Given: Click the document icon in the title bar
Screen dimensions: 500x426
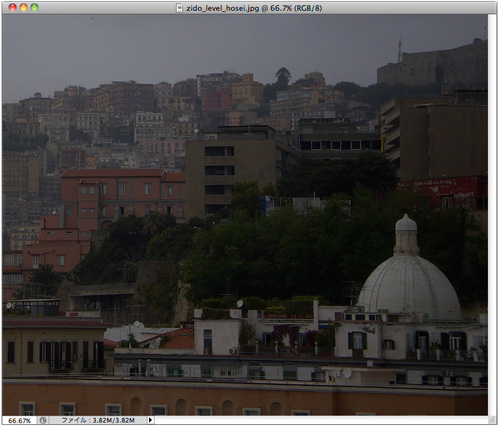Looking at the screenshot, I should (180, 8).
